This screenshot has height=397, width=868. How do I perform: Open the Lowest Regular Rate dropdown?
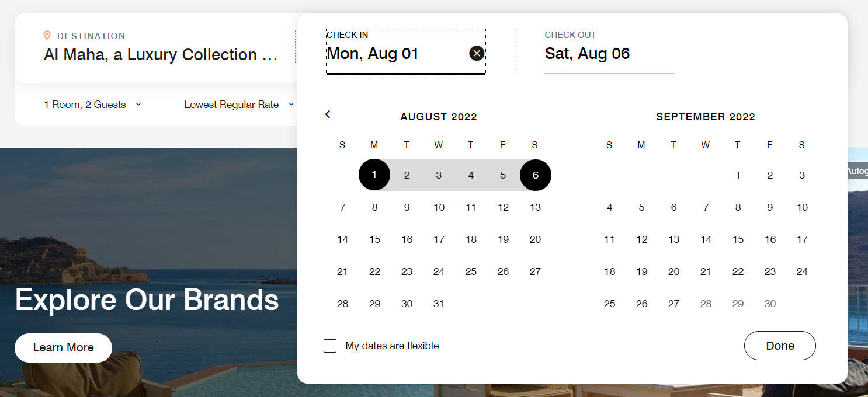click(x=239, y=105)
